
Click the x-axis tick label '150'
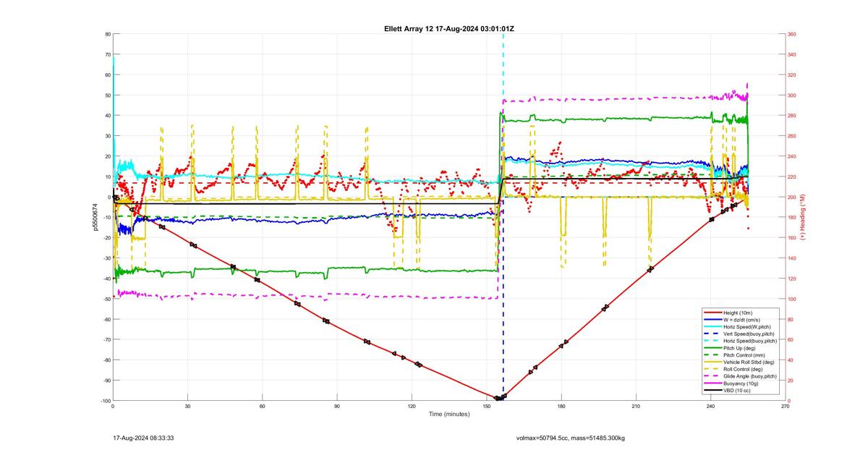tap(486, 407)
